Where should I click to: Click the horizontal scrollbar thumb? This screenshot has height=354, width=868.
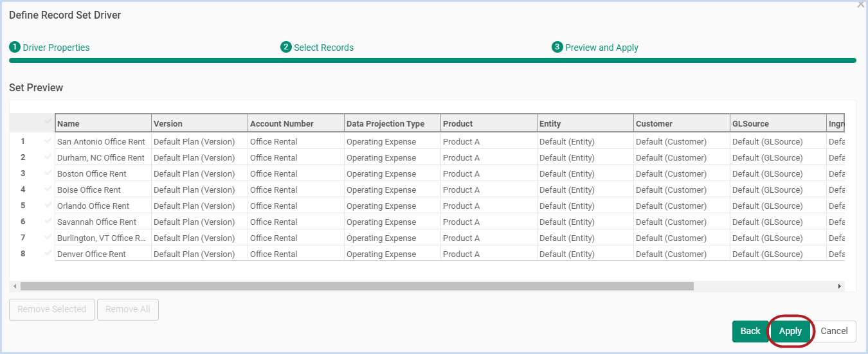click(357, 286)
